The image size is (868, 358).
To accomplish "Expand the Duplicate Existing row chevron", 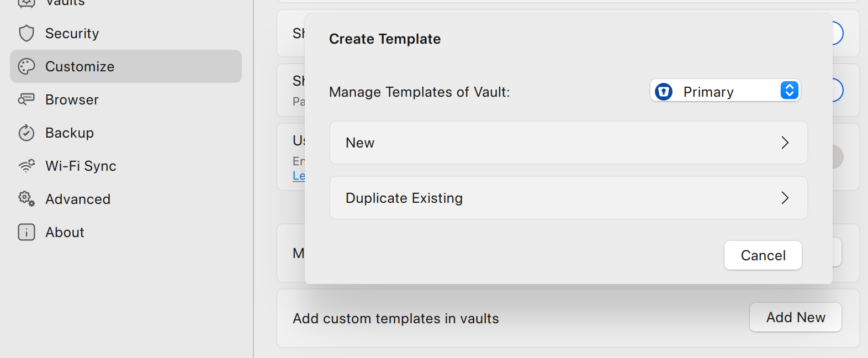I will point(785,198).
